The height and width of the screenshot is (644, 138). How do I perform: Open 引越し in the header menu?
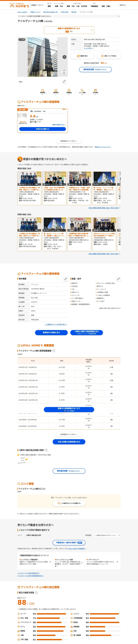pos(108,6)
